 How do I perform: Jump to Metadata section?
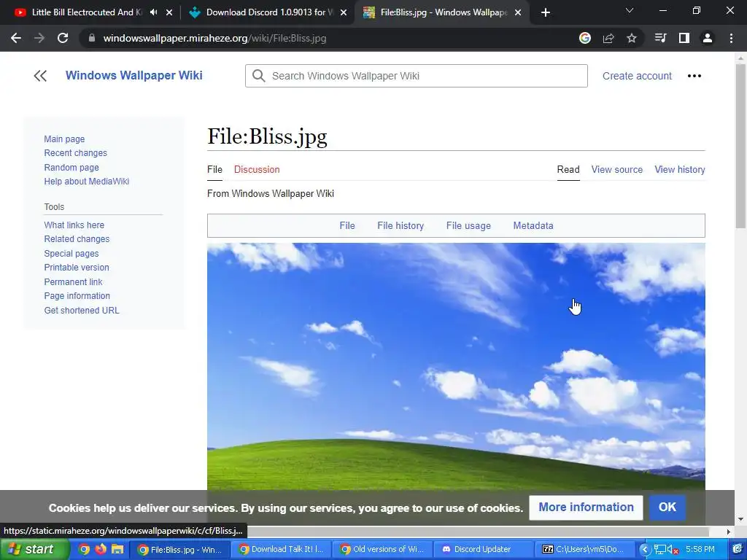(533, 226)
